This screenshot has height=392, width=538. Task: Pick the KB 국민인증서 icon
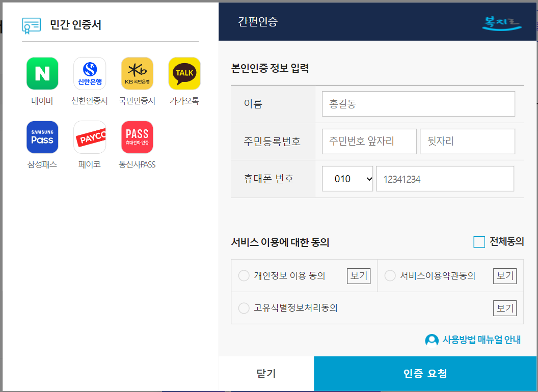(137, 73)
